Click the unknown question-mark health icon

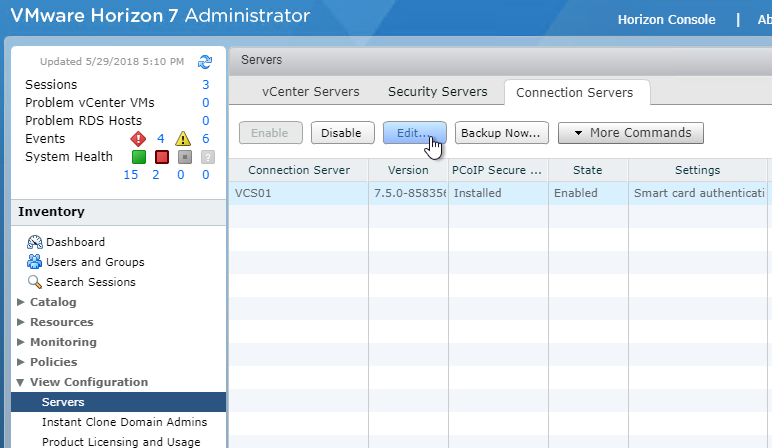click(x=208, y=157)
